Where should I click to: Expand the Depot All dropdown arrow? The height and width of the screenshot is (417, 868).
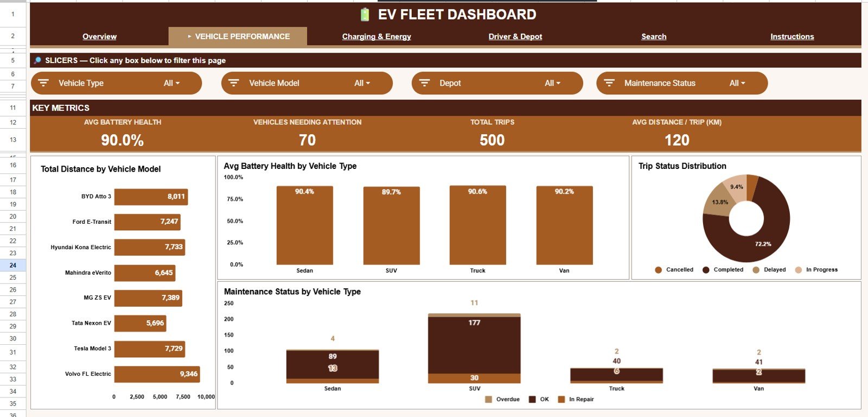(x=558, y=83)
